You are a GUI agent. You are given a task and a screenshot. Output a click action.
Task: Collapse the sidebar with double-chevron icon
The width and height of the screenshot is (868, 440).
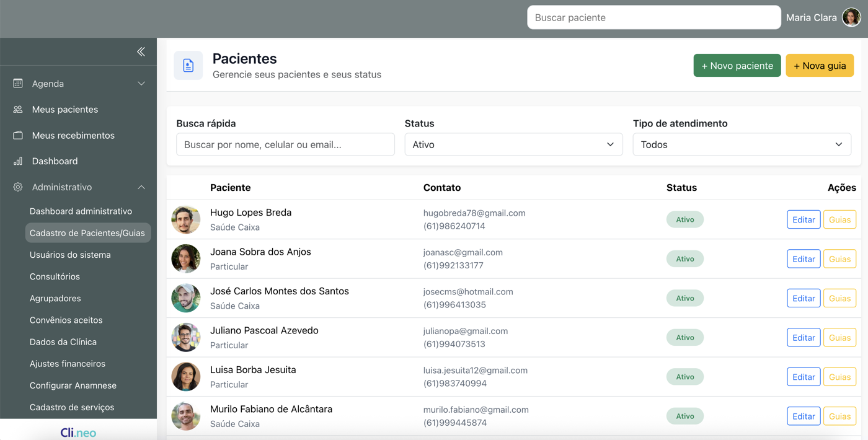pyautogui.click(x=141, y=51)
